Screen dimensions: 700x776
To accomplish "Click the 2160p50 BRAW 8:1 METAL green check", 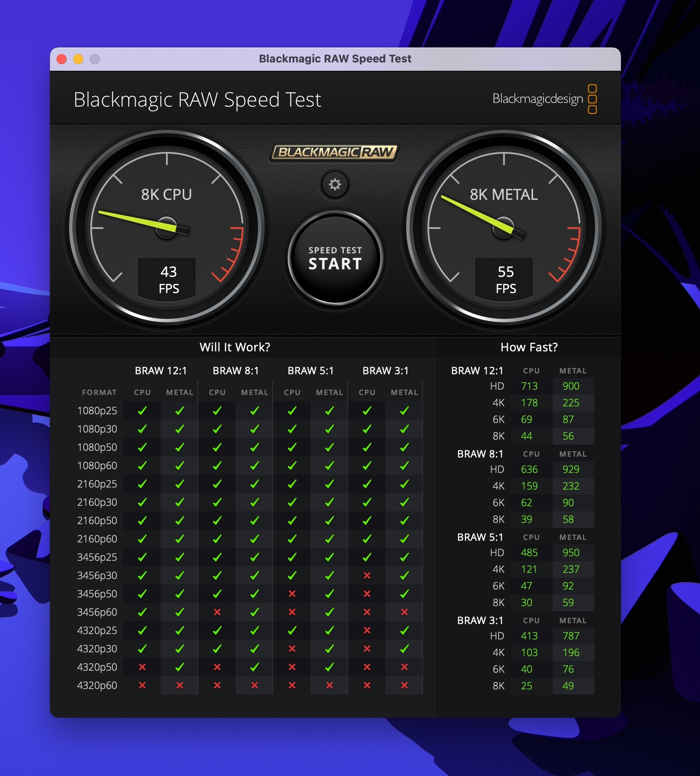I will (254, 520).
